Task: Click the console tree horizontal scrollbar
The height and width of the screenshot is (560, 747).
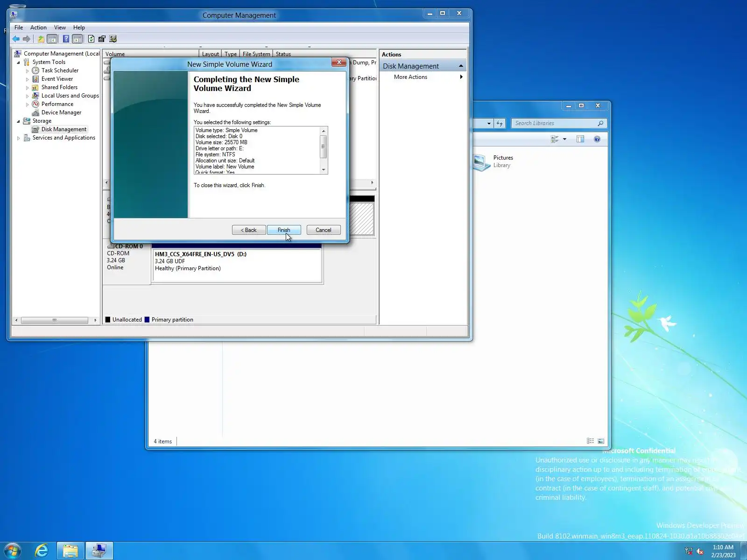Action: click(x=55, y=320)
